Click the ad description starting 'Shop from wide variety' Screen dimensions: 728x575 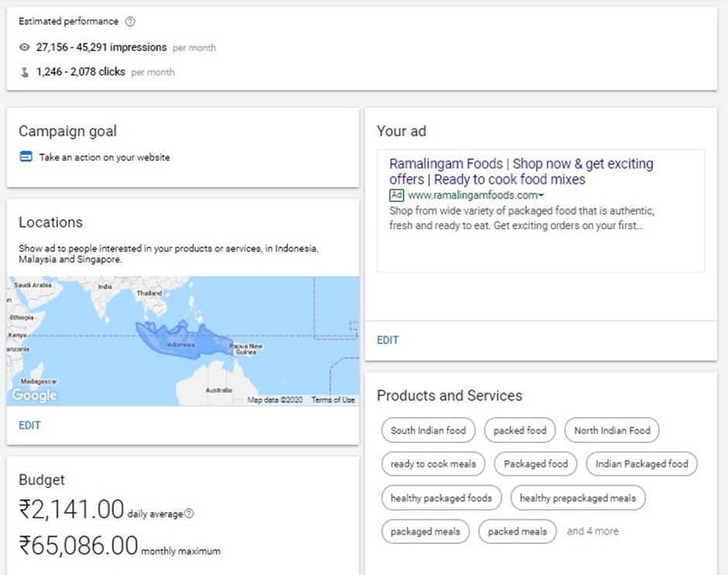[522, 218]
